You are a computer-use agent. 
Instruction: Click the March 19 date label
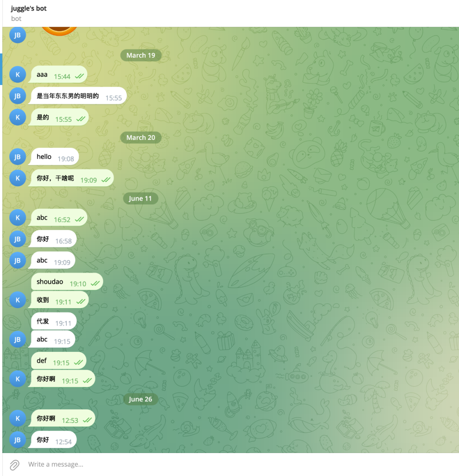141,55
